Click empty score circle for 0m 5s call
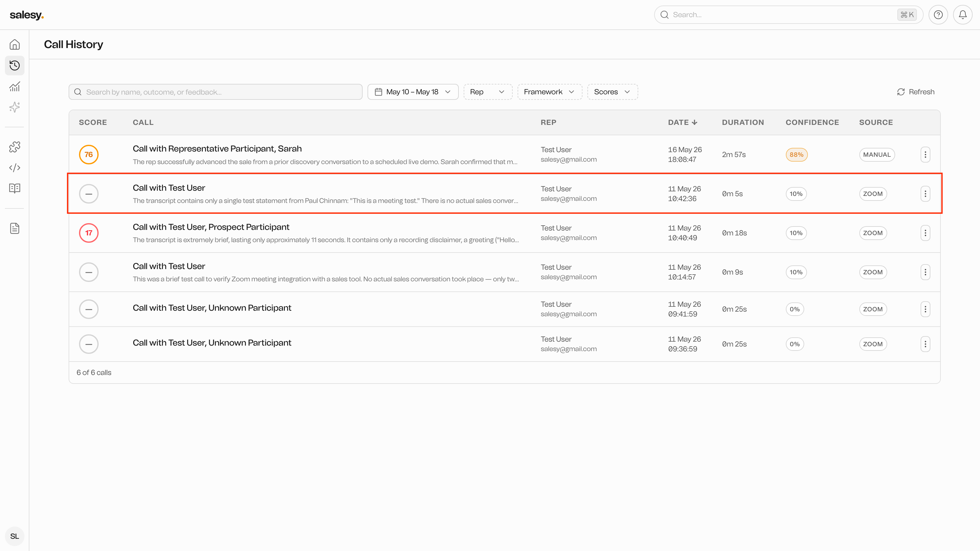Image resolution: width=980 pixels, height=551 pixels. [x=89, y=194]
